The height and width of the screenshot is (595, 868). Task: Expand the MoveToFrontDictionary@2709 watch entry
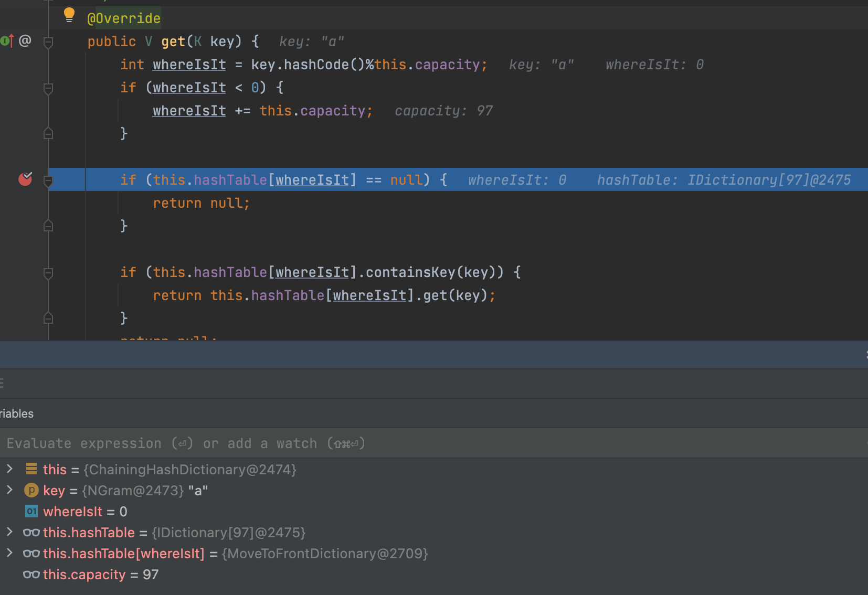[x=9, y=553]
